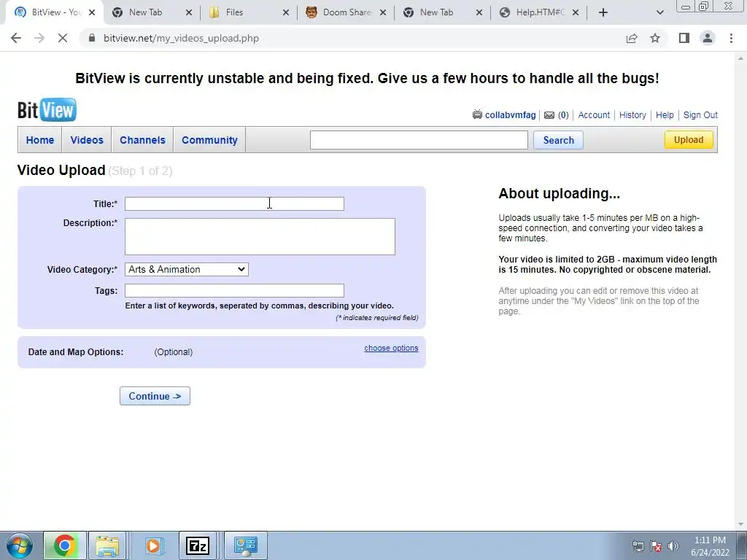Screen dimensions: 747x560
Task: Open the collabvmfag profile link
Action: click(x=510, y=114)
